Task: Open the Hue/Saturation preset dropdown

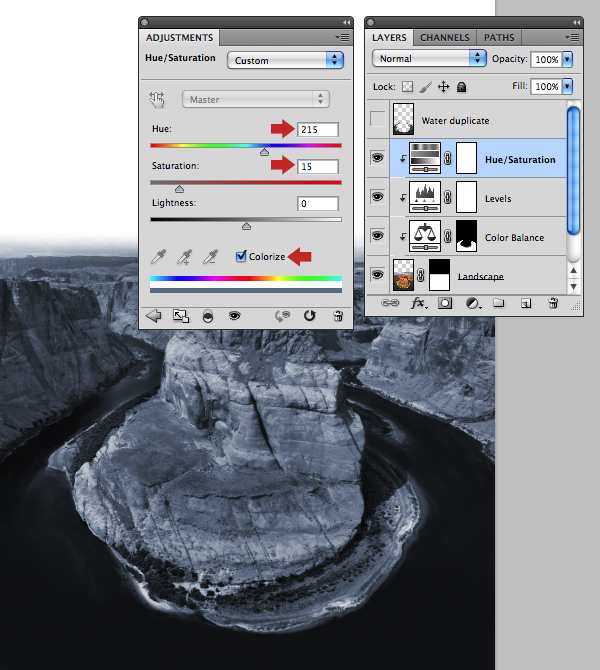Action: coord(285,60)
